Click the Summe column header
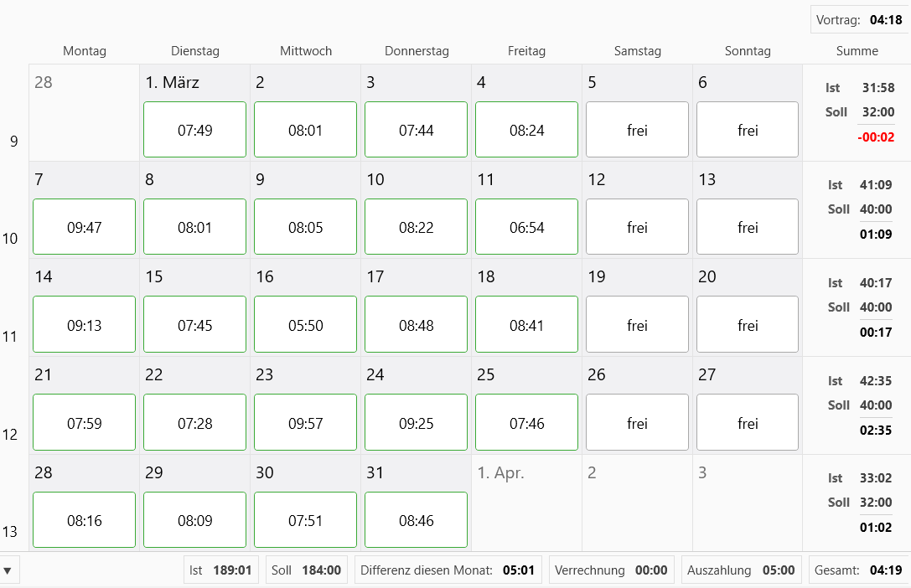 click(x=857, y=50)
